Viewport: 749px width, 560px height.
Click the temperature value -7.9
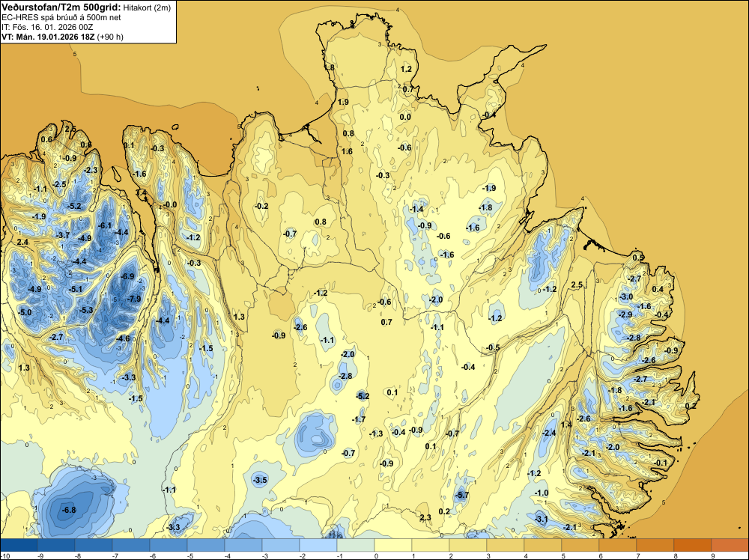coord(134,299)
